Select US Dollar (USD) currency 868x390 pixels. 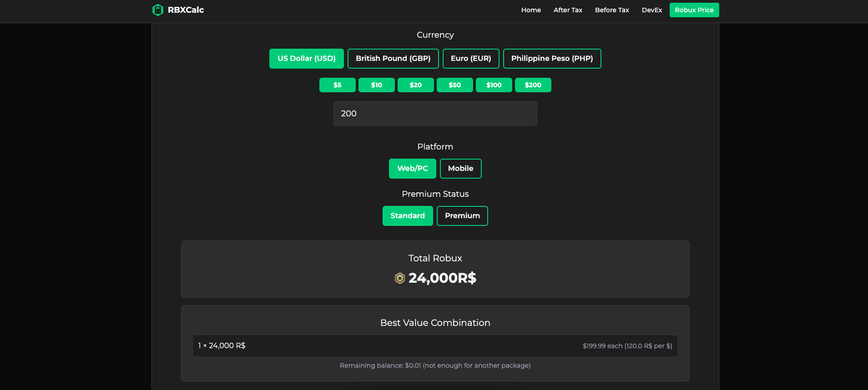tap(307, 59)
